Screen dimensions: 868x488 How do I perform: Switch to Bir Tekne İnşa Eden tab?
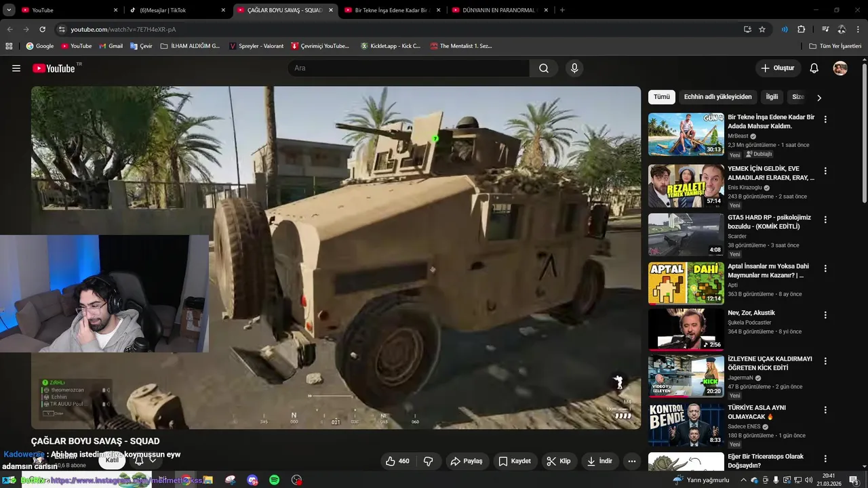click(x=392, y=10)
